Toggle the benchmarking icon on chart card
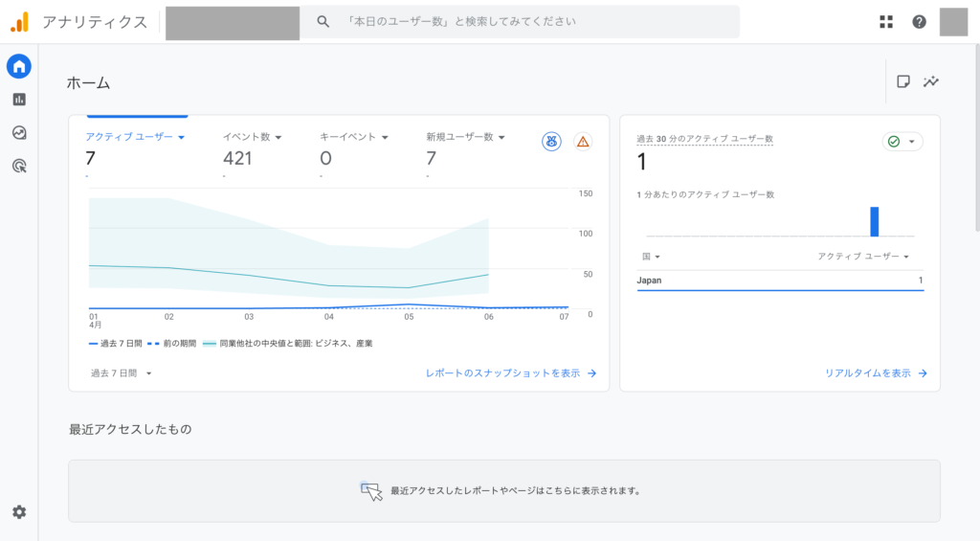 [x=551, y=142]
